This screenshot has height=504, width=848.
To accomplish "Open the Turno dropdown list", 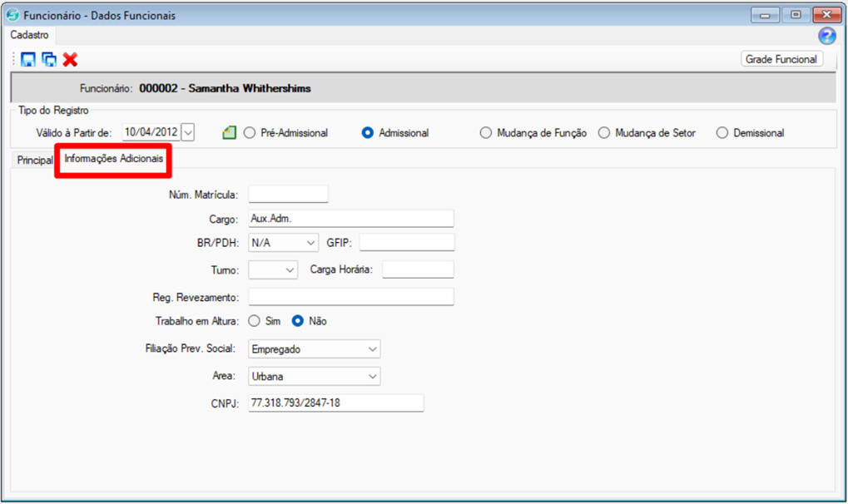I will point(290,269).
